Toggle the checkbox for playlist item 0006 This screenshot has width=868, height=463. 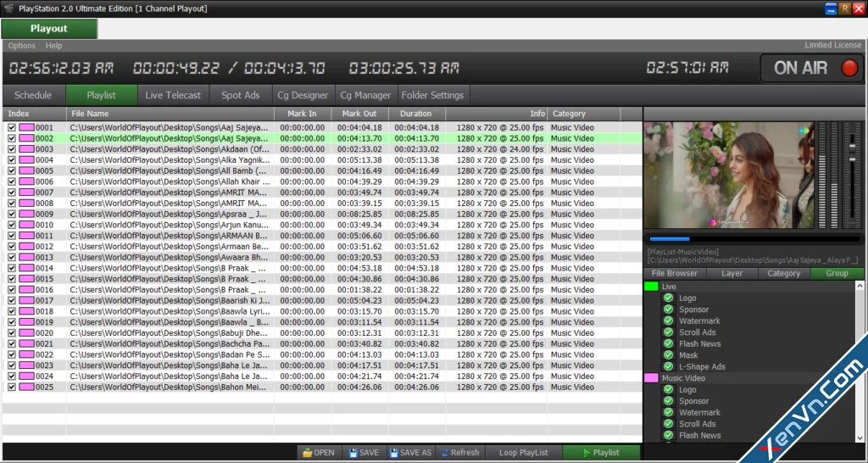12,181
